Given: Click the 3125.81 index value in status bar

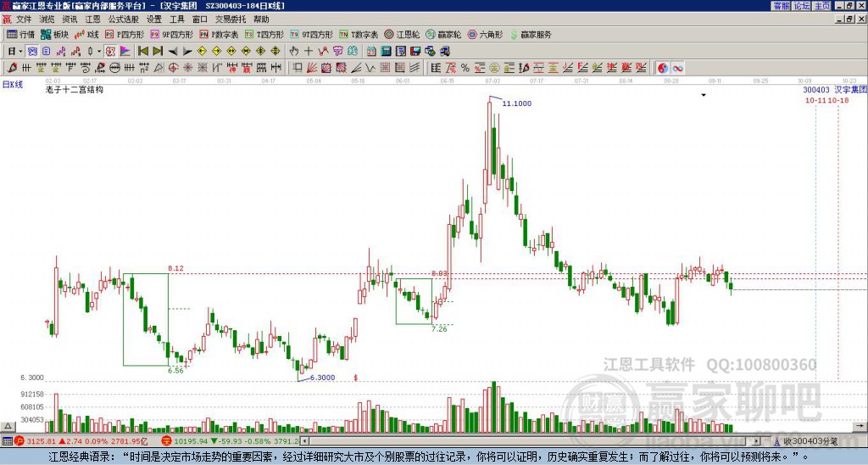Looking at the screenshot, I should [x=42, y=441].
